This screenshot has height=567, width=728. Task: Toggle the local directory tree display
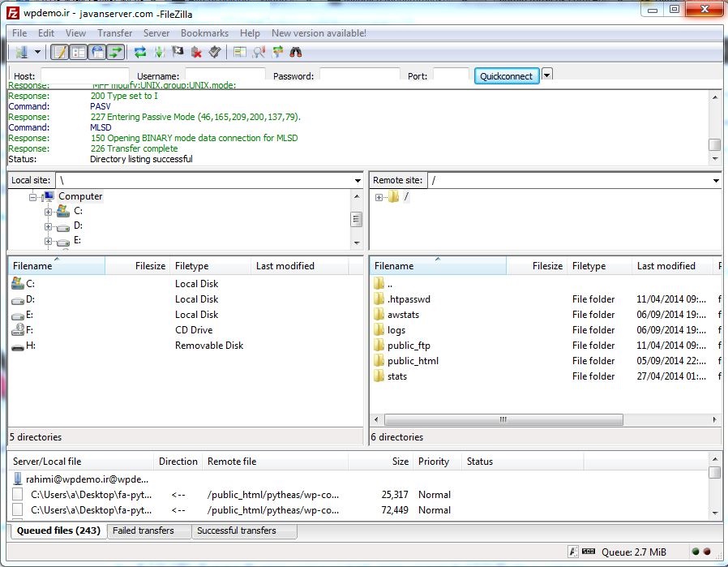pyautogui.click(x=79, y=52)
